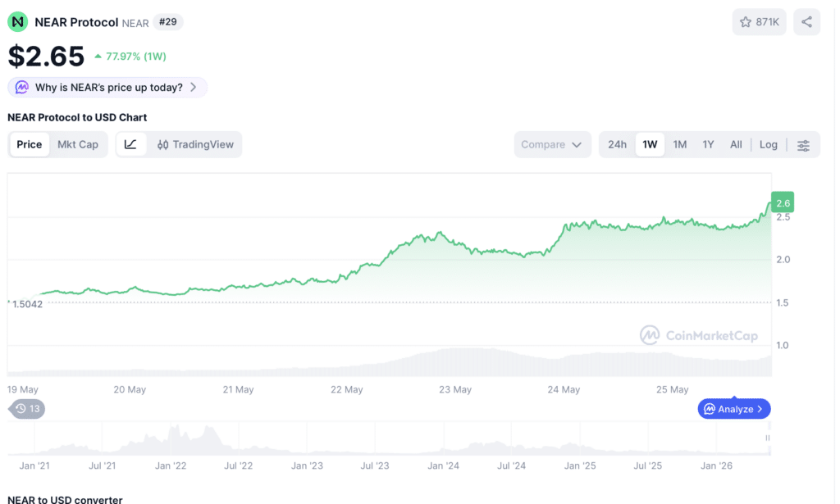Click the 20 May axis label

point(130,389)
